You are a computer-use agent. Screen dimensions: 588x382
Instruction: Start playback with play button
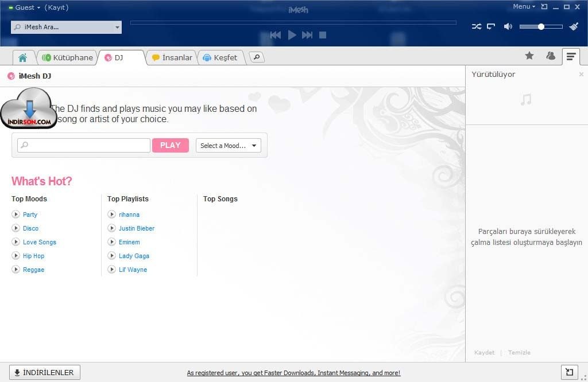tap(292, 35)
